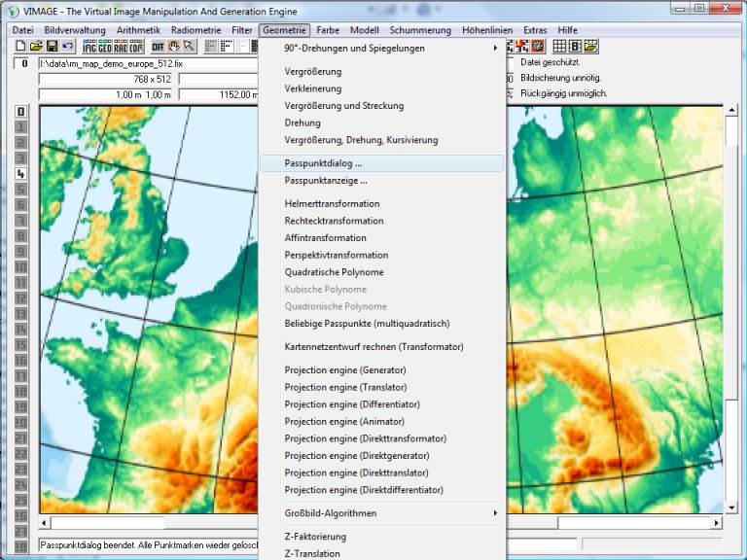Click the Undo arrow icon
Screen dimensions: 747x560
coord(67,46)
